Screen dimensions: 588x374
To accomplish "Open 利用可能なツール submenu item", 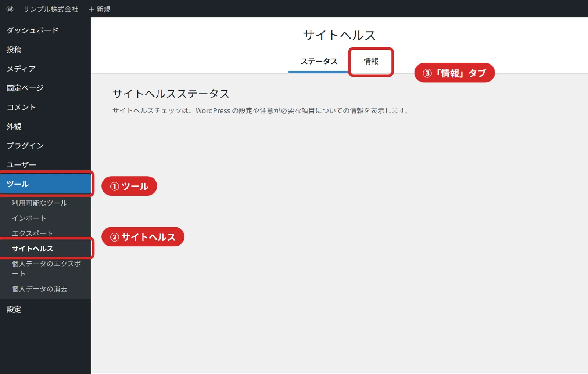I will 39,203.
